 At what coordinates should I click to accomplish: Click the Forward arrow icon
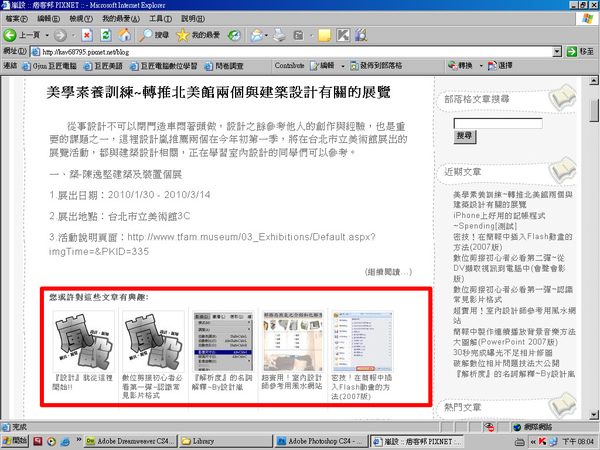60,35
